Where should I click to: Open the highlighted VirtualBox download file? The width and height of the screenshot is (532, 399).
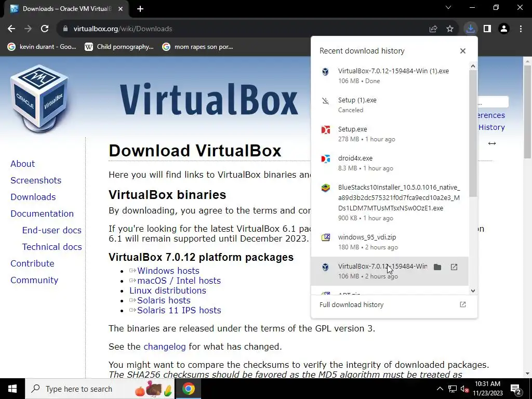tap(454, 267)
